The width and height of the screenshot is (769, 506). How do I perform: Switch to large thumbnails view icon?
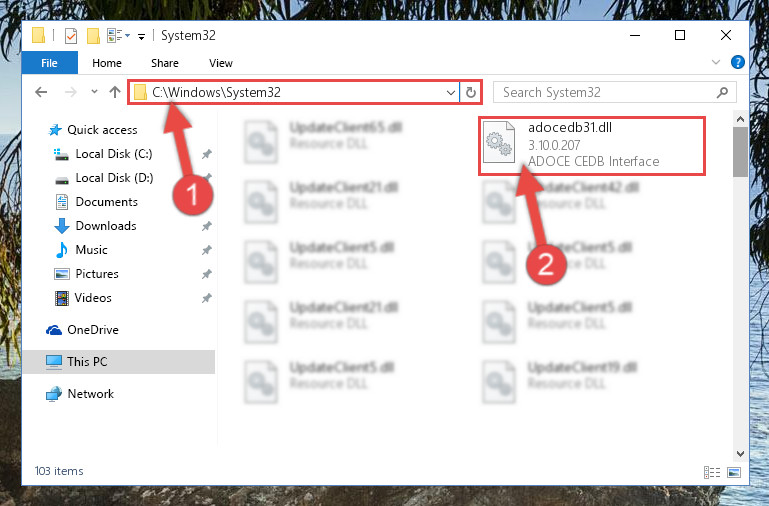(734, 472)
